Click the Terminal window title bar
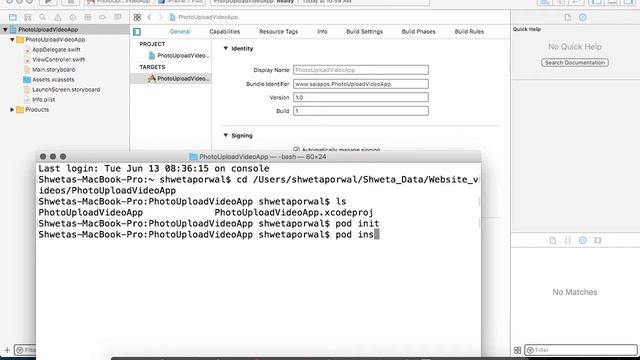This screenshot has height=360, width=640. coord(258,156)
